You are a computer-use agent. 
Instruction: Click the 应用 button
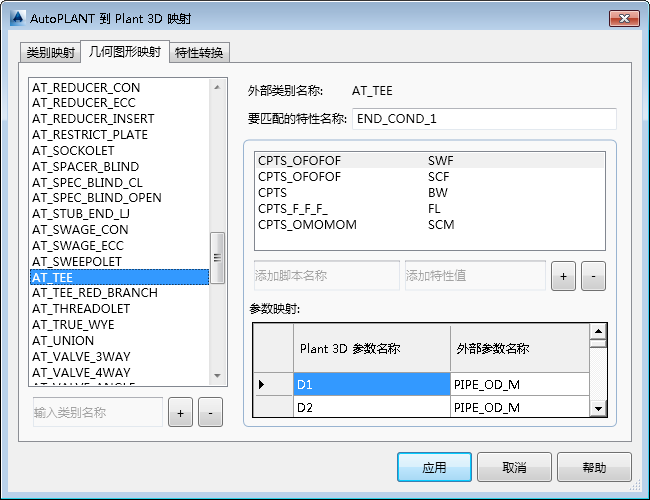point(434,467)
